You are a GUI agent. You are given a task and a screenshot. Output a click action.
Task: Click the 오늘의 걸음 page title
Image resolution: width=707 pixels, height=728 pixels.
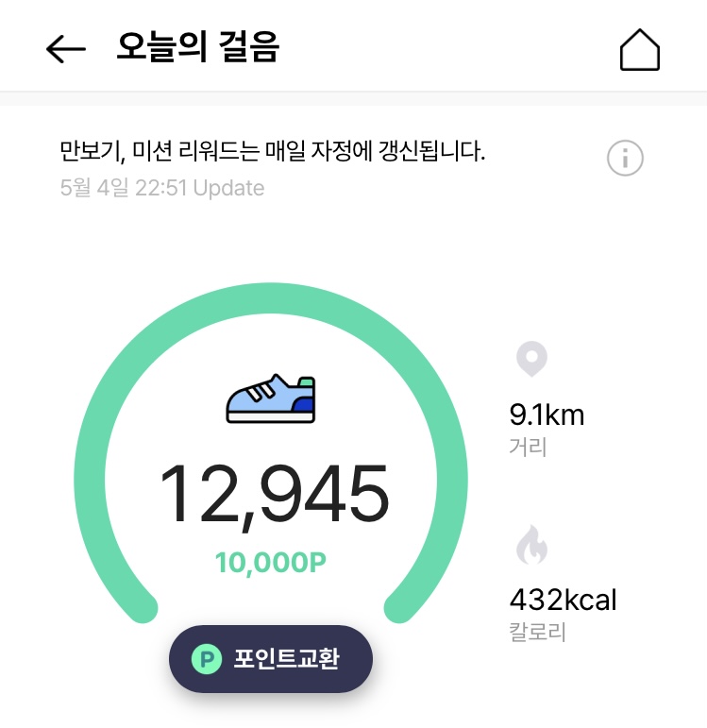(x=197, y=47)
